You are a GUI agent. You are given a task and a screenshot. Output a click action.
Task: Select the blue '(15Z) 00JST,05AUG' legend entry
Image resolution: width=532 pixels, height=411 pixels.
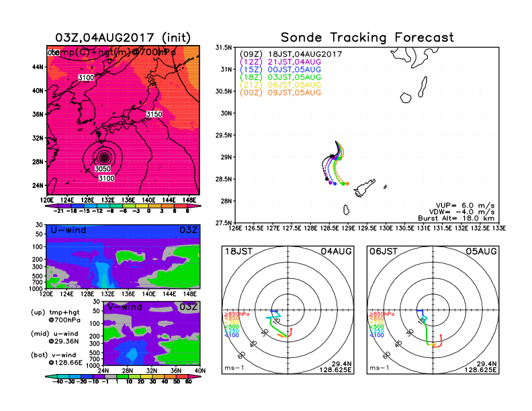click(280, 70)
